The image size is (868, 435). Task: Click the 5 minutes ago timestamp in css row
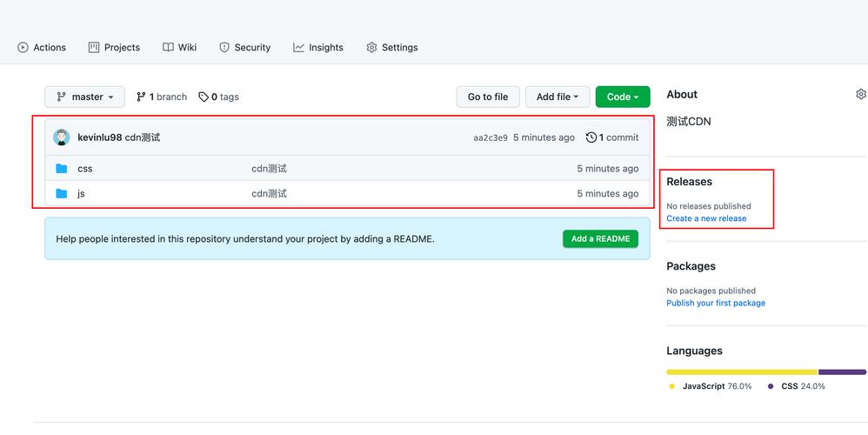coord(607,169)
